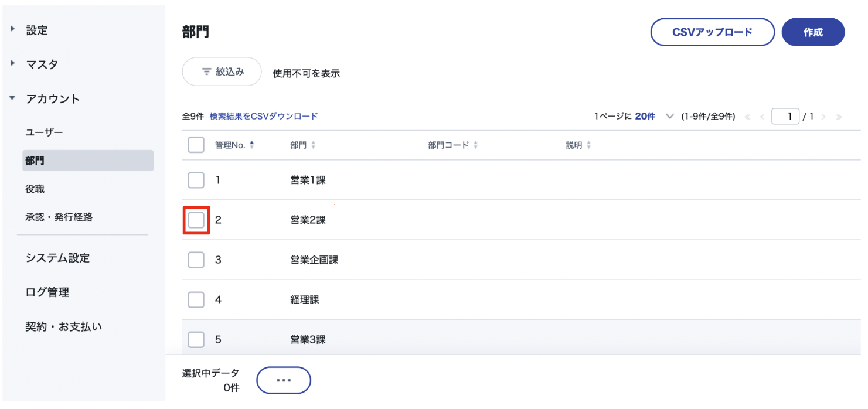Go to next page arrow
This screenshot has width=868, height=409.
pos(823,117)
